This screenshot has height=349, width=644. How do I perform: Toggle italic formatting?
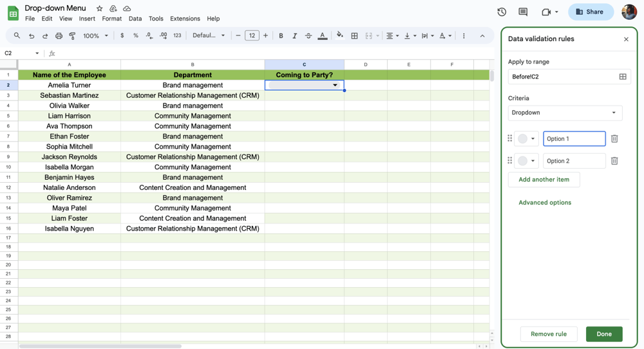point(294,35)
